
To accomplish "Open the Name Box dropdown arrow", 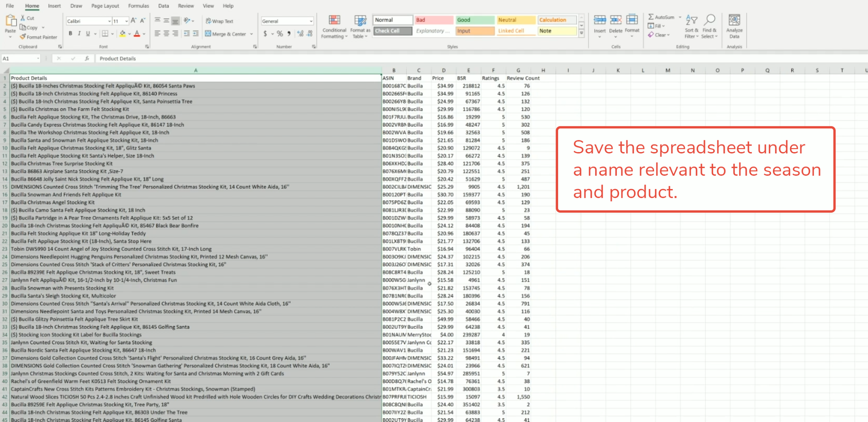I will click(38, 59).
